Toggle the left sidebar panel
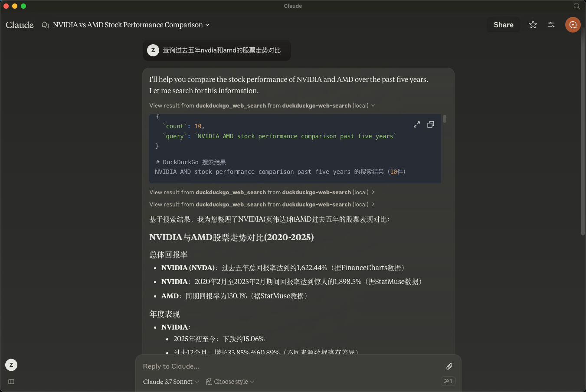This screenshot has width=586, height=392. point(11,382)
